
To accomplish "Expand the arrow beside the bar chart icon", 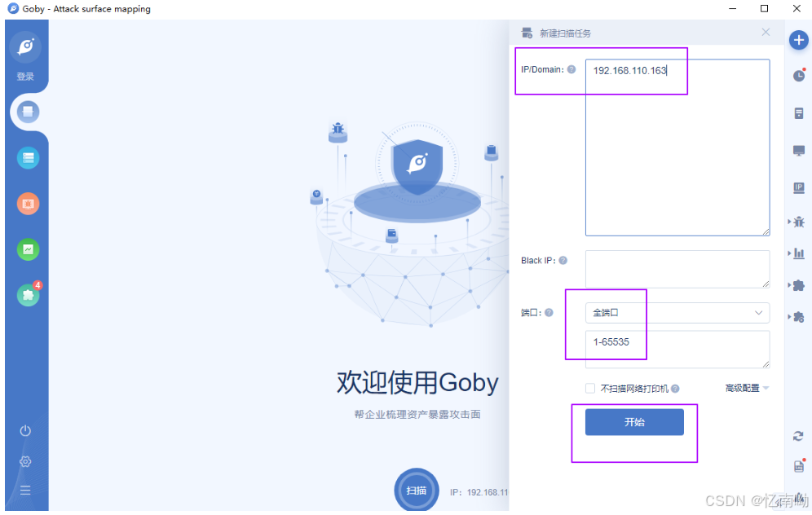I will pos(789,253).
